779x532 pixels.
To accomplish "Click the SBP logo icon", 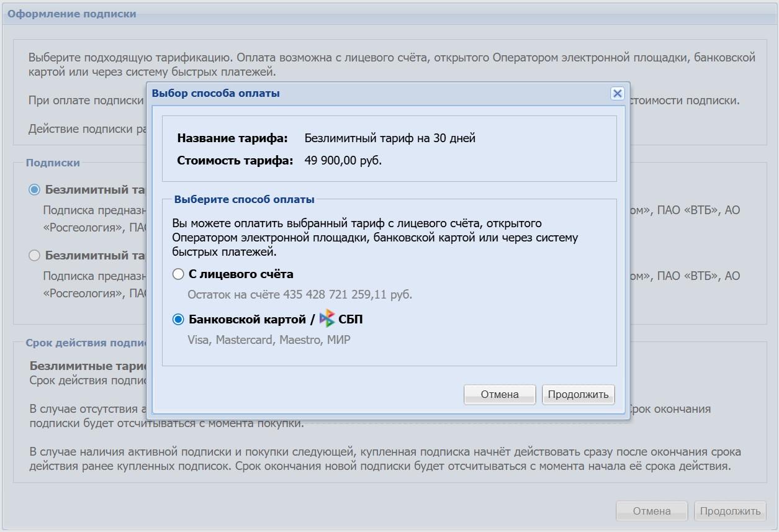I will tap(327, 319).
